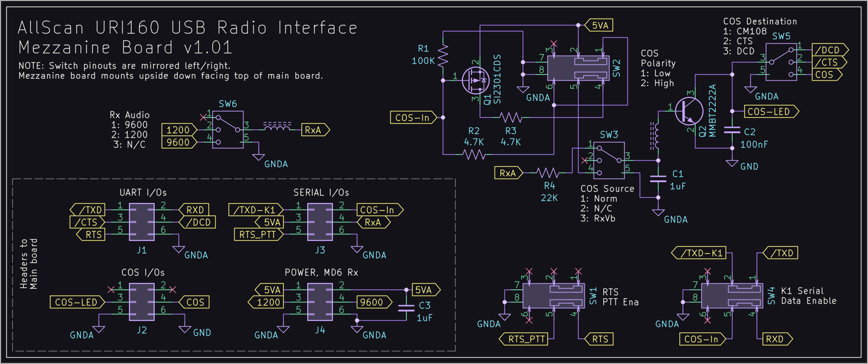Select the ferrite inductor beside RxA output
868x364 pixels.
(x=277, y=126)
